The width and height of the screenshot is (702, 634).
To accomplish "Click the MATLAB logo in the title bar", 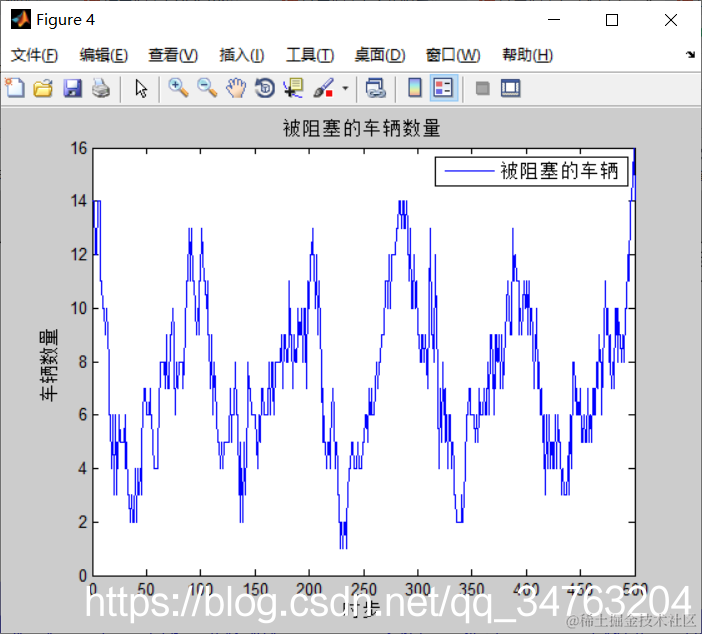I will click(x=21, y=19).
